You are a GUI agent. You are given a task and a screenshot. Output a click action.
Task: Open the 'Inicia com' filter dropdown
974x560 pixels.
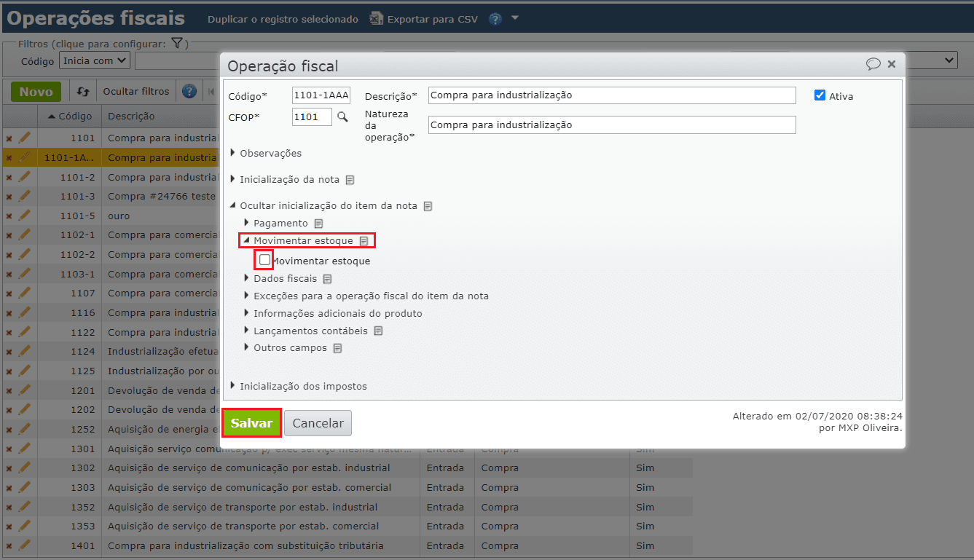95,60
